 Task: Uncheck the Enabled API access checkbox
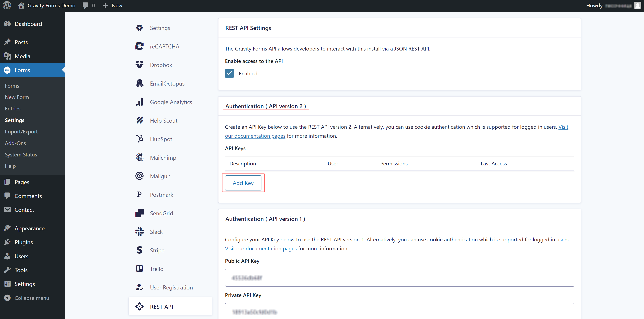pyautogui.click(x=229, y=73)
